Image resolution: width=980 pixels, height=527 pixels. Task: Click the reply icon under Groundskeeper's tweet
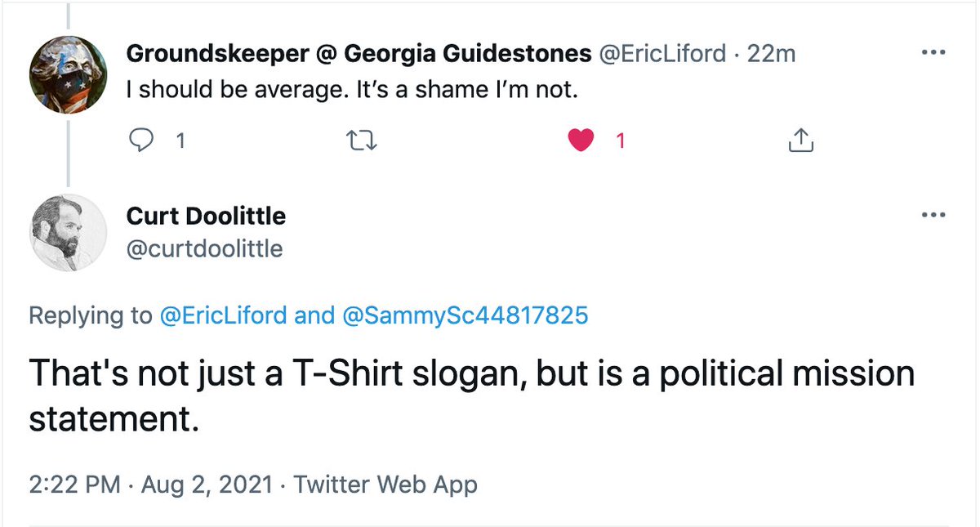pyautogui.click(x=142, y=141)
